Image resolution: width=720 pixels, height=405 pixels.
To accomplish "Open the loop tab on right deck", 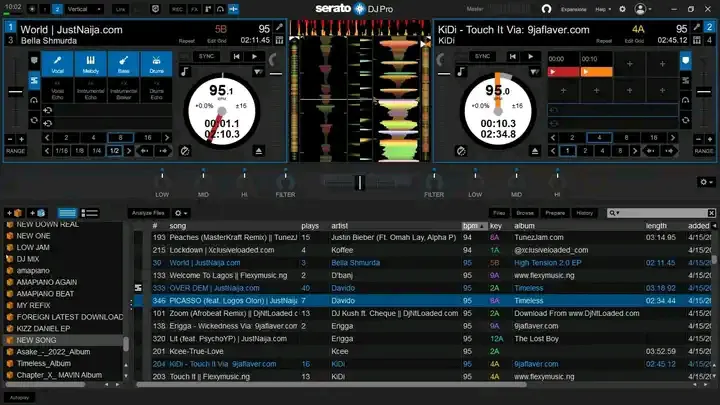I will click(x=686, y=120).
